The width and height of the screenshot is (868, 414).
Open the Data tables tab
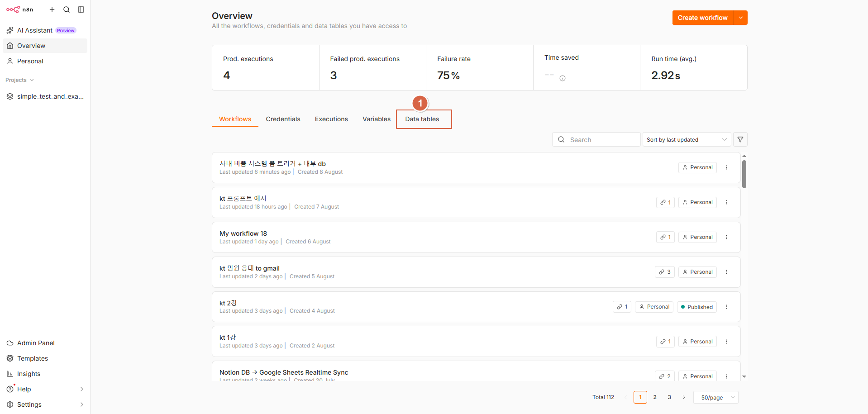422,119
